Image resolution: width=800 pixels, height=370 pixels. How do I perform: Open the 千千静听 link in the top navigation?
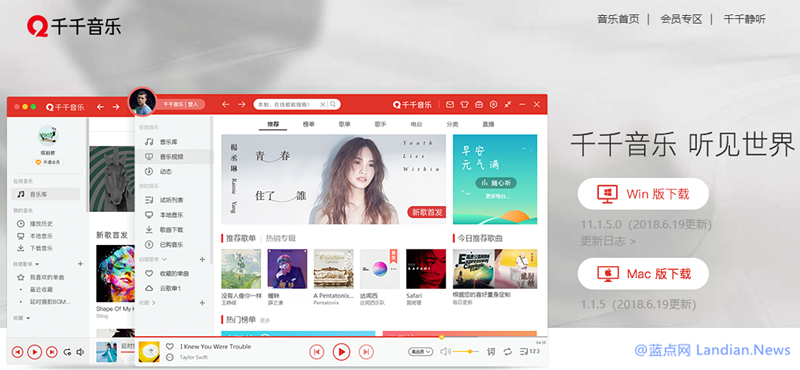pyautogui.click(x=744, y=19)
